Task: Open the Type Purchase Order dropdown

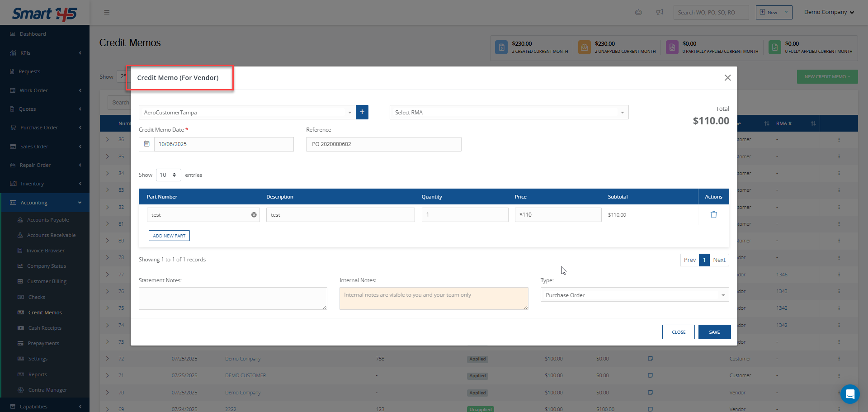Action: click(x=634, y=295)
